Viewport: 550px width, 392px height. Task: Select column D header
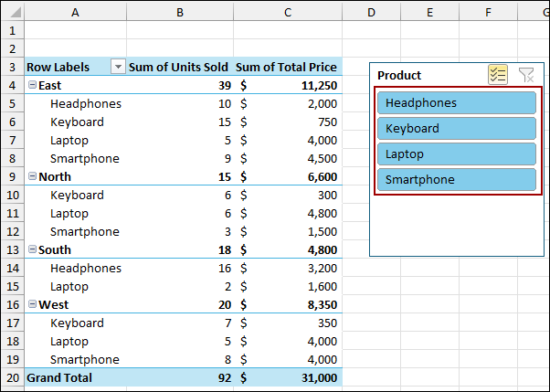click(372, 11)
